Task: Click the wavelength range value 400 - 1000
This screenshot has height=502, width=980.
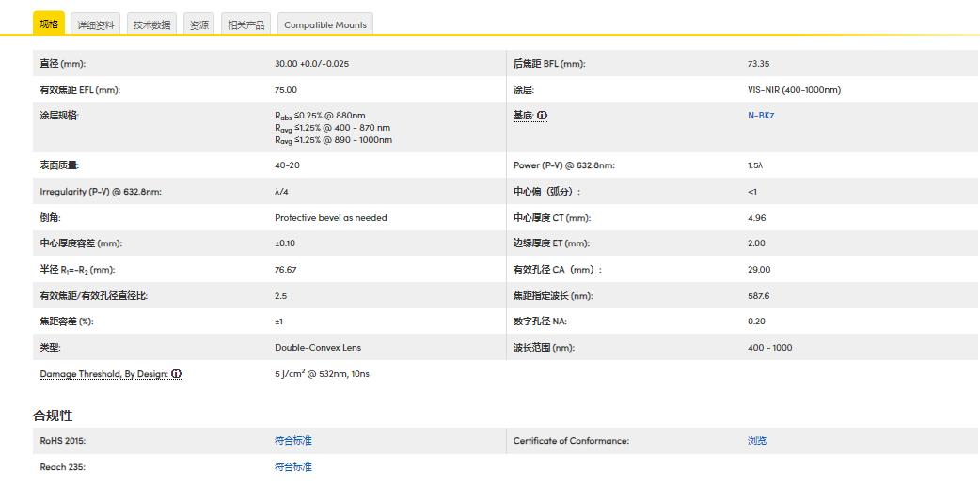Action: 769,348
